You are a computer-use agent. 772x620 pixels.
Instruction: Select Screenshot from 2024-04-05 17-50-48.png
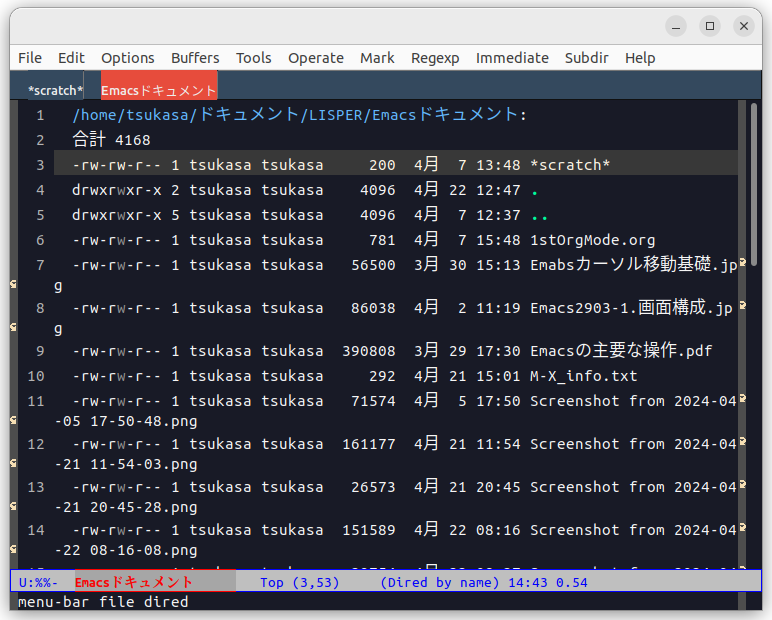[633, 401]
